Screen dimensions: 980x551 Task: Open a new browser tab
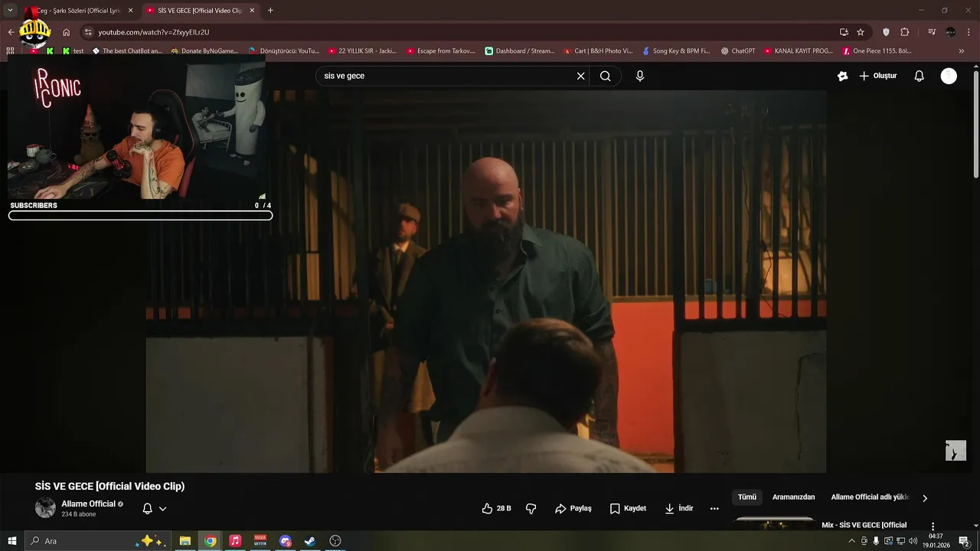coord(270,11)
